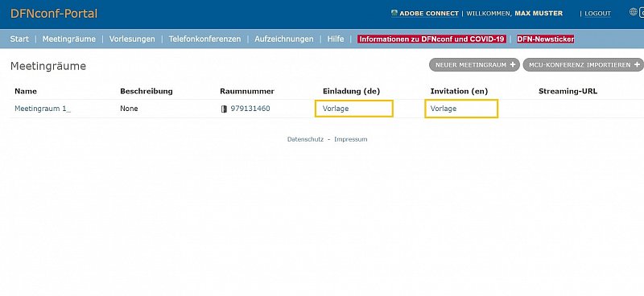Click the Logout link
644x296 pixels.
[597, 14]
